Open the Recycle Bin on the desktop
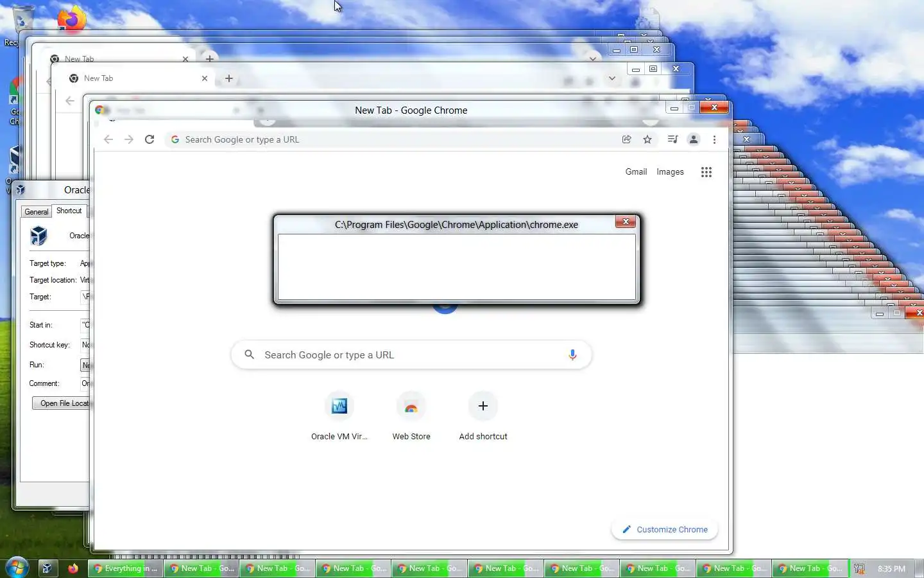 (x=22, y=19)
